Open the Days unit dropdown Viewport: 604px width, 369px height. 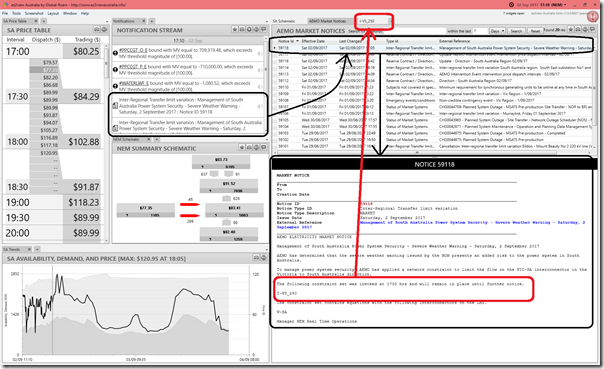[x=497, y=31]
